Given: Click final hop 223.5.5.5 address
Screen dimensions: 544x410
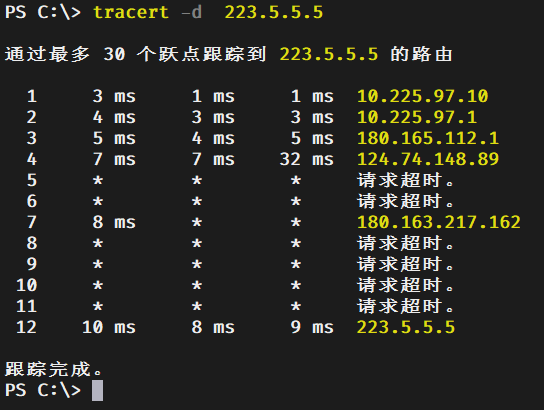Looking at the screenshot, I should point(406,327).
